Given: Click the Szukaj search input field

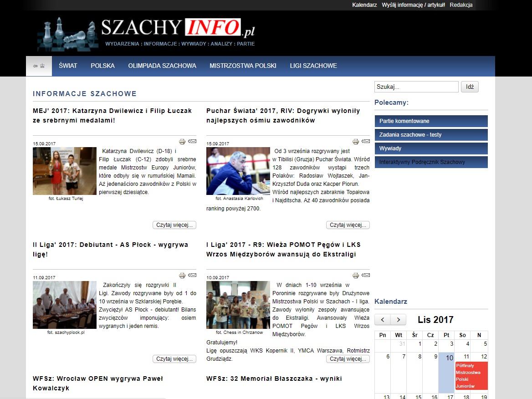Looking at the screenshot, I should 416,87.
